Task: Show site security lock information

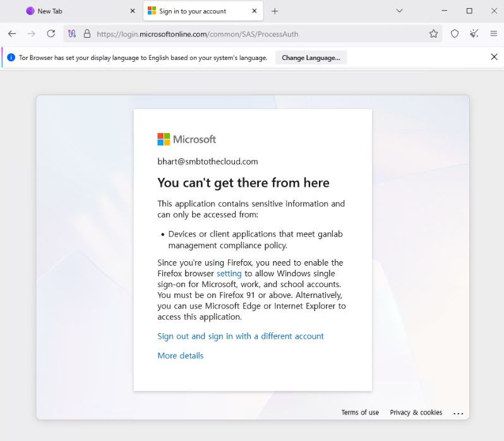Action: 87,33
